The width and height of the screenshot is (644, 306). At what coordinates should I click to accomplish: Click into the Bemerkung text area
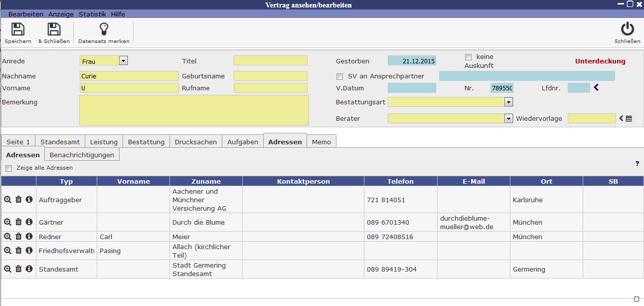[193, 110]
